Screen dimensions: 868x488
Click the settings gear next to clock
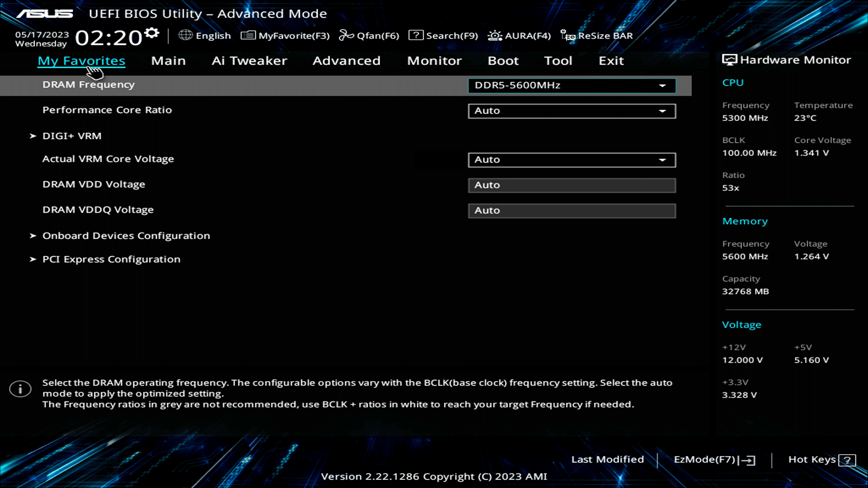[152, 33]
